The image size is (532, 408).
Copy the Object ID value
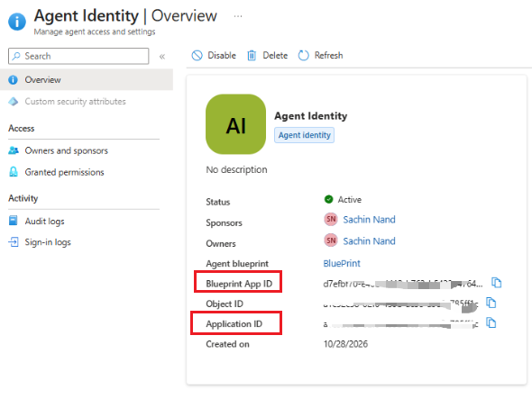(491, 303)
